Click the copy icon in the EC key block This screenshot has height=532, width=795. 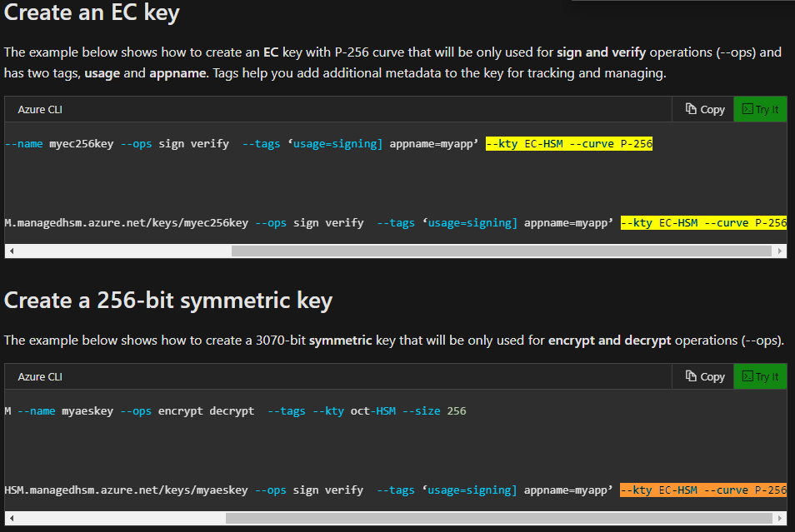[691, 109]
